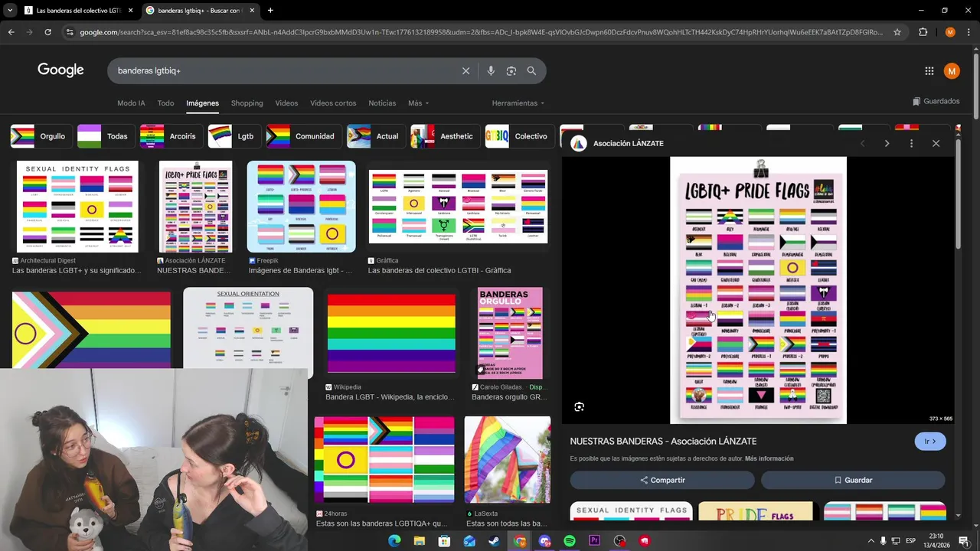Open the Vídeos cortos tab
This screenshot has width=980, height=551.
[333, 103]
